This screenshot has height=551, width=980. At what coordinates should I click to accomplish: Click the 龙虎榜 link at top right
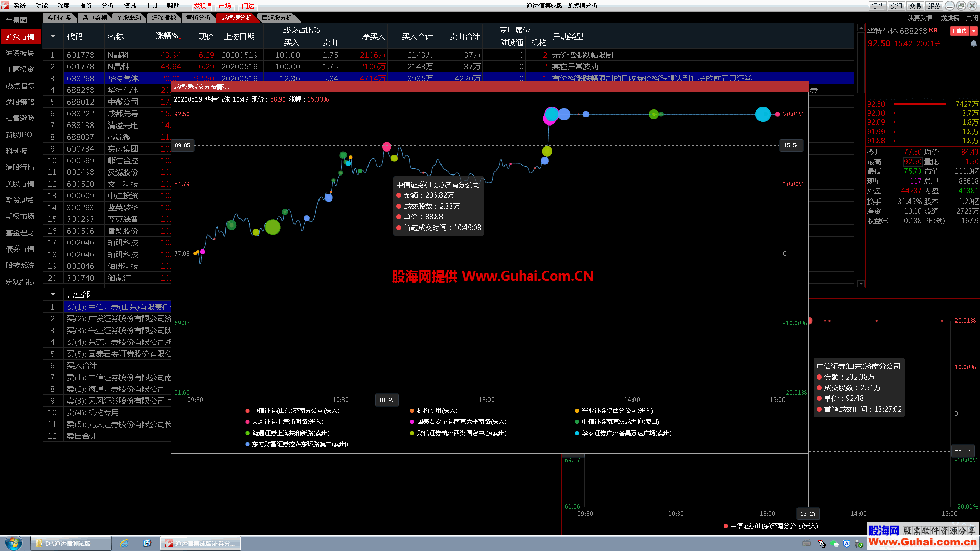click(950, 18)
